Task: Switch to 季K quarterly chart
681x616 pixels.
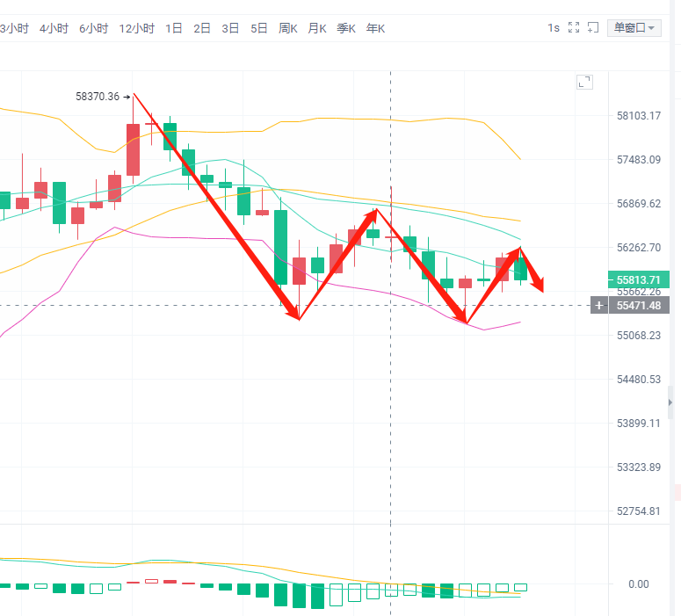Action: [346, 28]
